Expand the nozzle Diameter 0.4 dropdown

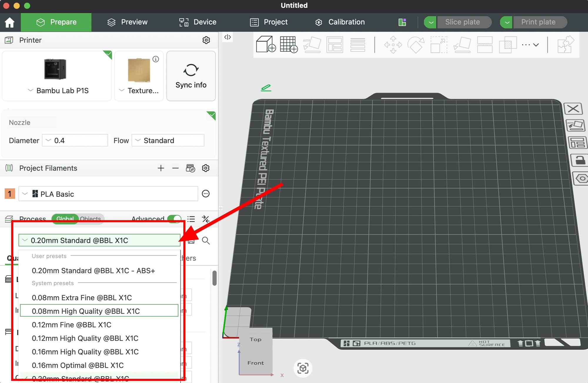click(x=75, y=140)
